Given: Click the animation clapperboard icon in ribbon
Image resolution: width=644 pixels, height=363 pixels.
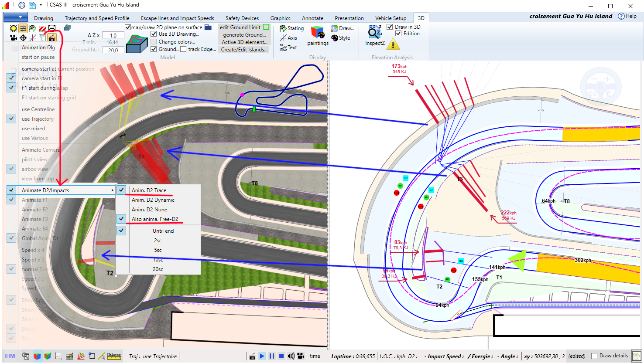Looking at the screenshot, I should click(52, 38).
